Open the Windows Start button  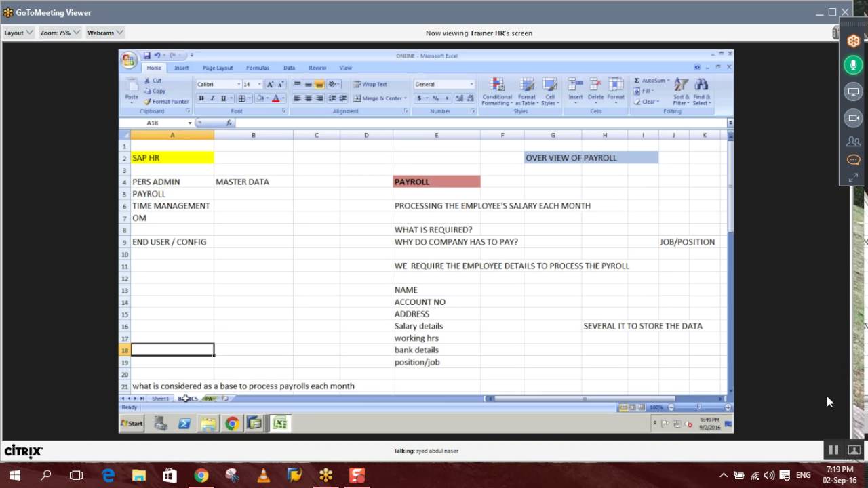[15, 475]
